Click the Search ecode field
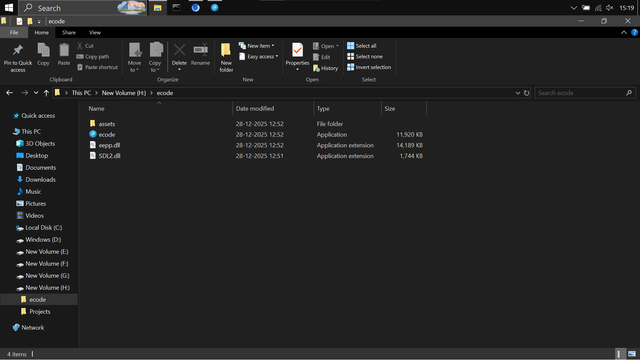The height and width of the screenshot is (360, 640). point(584,93)
